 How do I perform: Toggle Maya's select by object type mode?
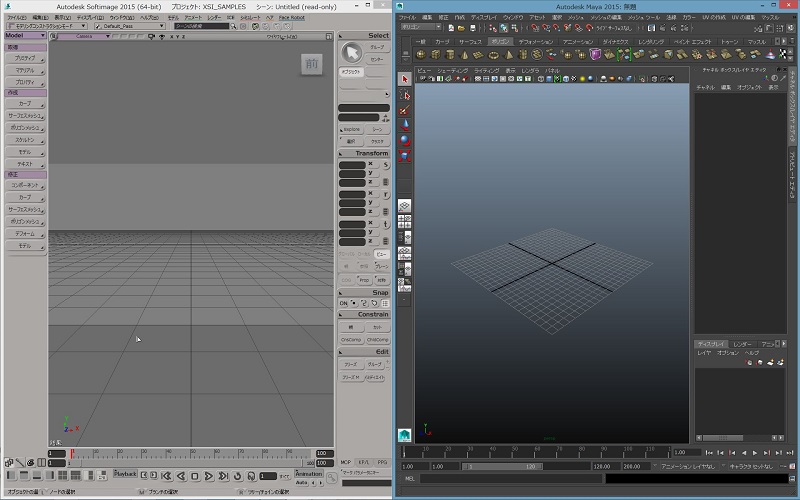(504, 28)
